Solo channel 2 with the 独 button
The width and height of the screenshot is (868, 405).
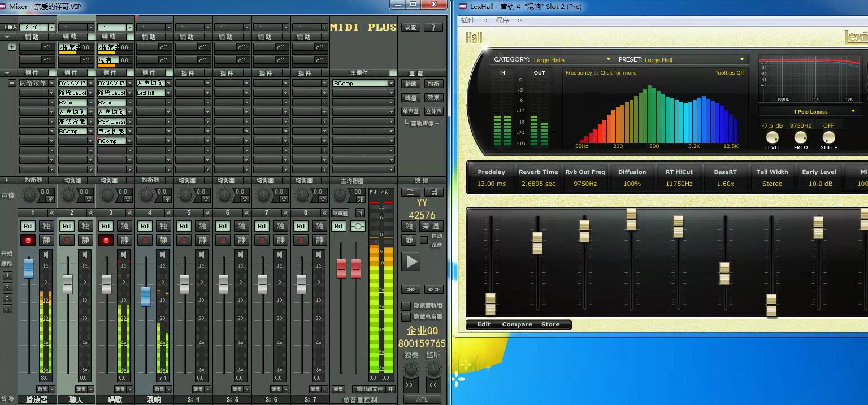[x=85, y=226]
